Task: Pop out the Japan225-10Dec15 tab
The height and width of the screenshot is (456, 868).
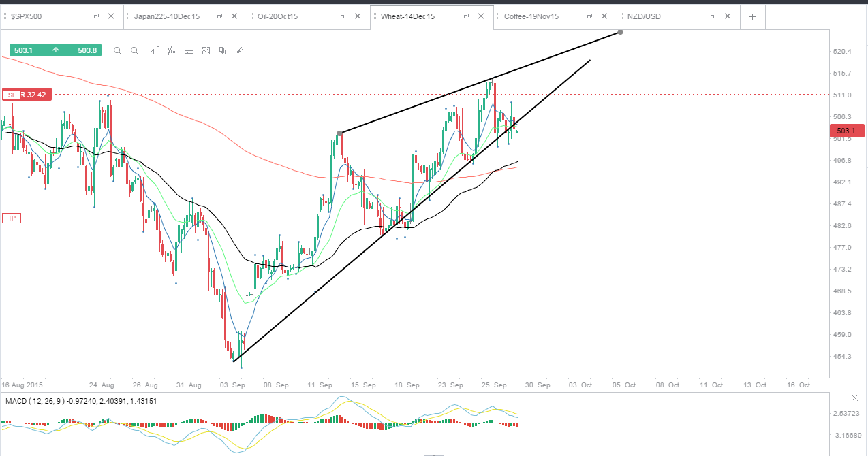Action: click(219, 16)
